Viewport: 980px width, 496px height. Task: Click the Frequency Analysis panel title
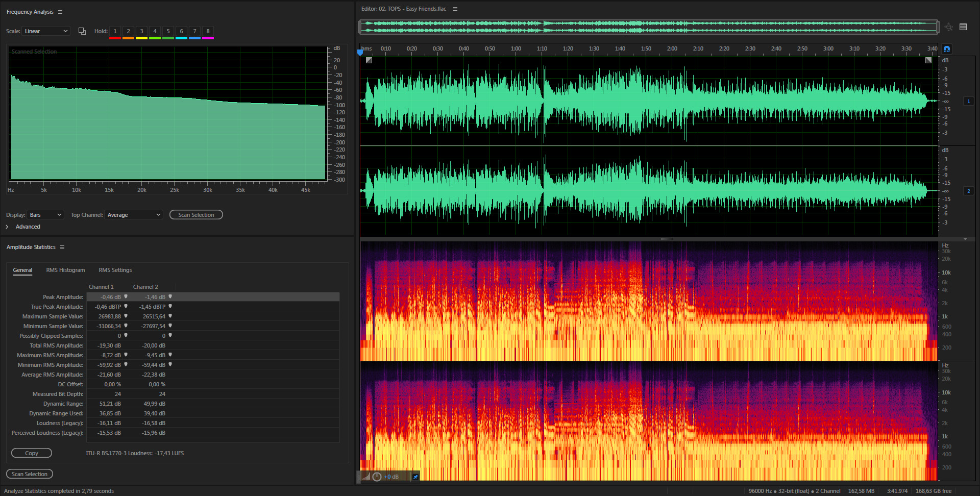point(30,12)
